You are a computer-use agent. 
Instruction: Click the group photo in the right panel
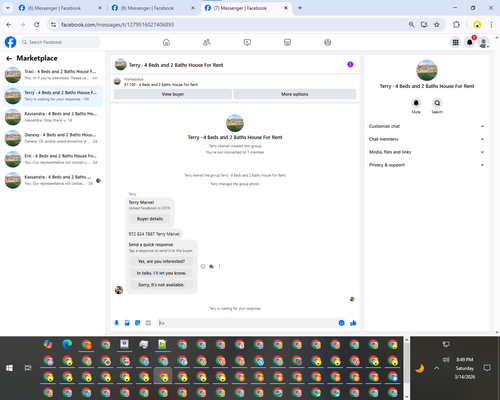coord(427,70)
